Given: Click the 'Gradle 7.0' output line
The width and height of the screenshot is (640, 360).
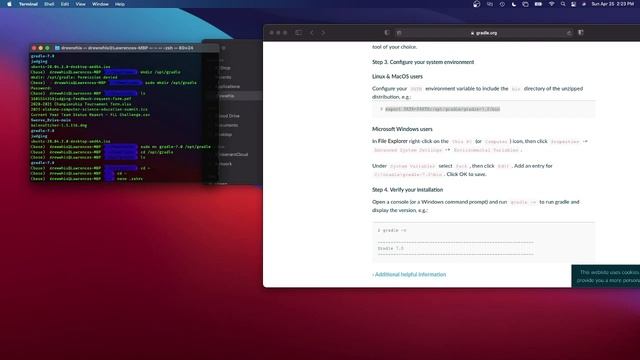Looking at the screenshot, I should 391,248.
